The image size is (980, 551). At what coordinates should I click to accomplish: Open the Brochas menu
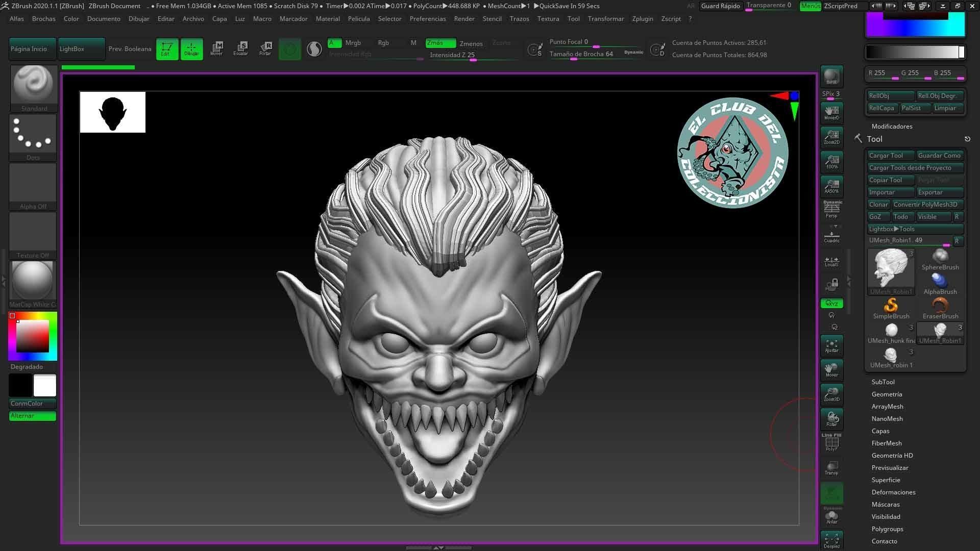(x=43, y=18)
